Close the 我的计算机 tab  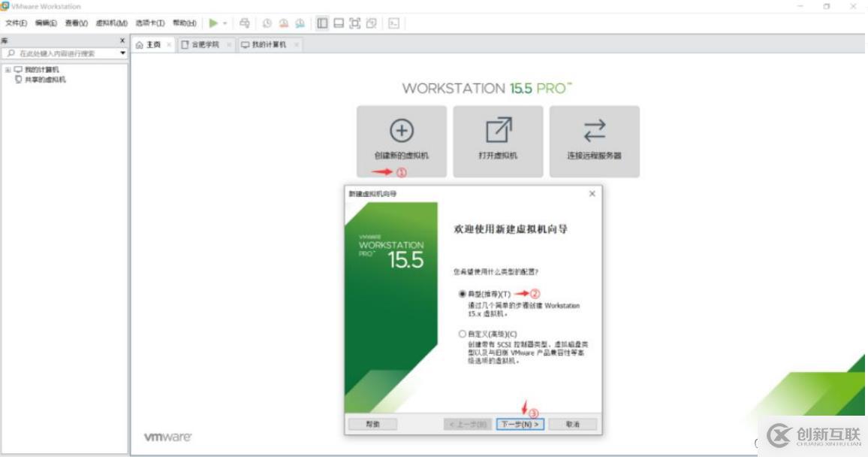(x=296, y=45)
